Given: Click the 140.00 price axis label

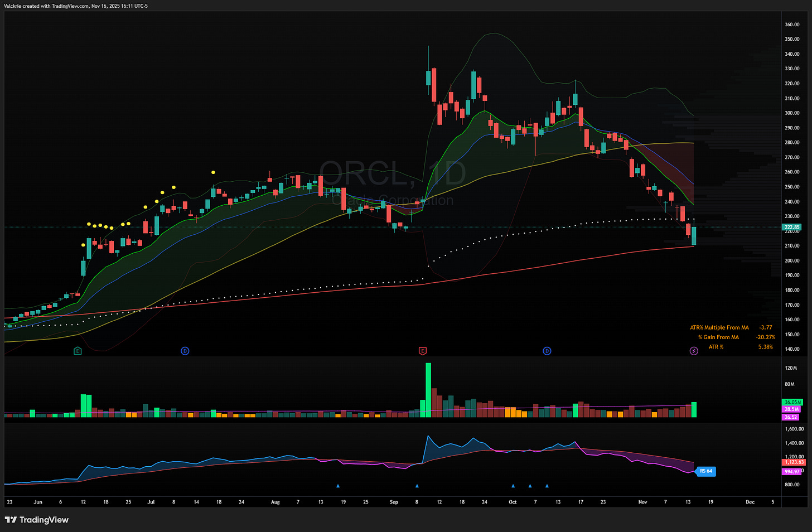Looking at the screenshot, I should click(792, 349).
